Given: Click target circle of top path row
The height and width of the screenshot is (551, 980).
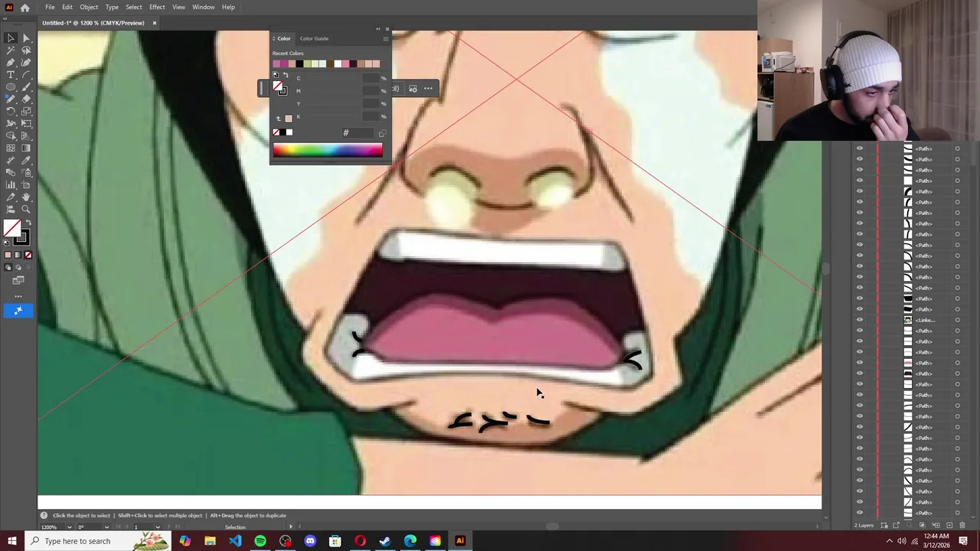Looking at the screenshot, I should [957, 148].
